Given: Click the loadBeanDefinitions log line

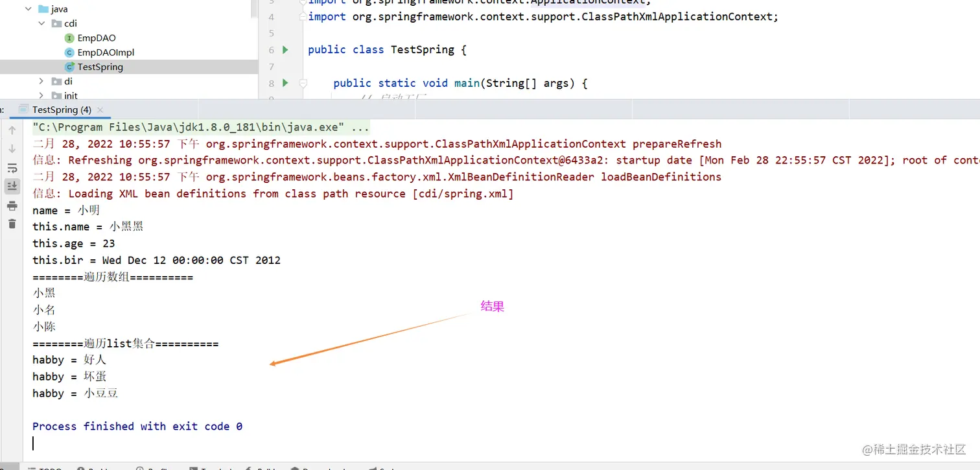Looking at the screenshot, I should point(377,177).
